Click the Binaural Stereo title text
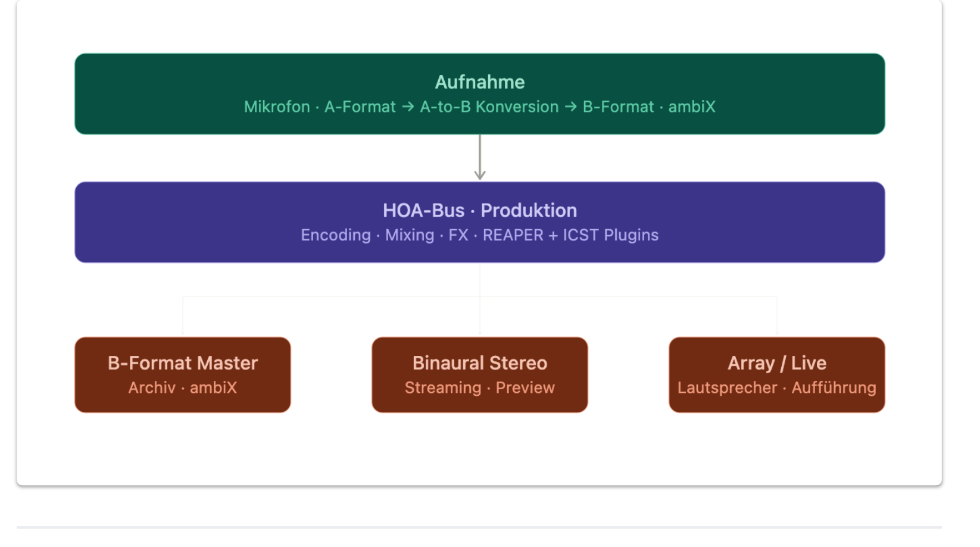 pyautogui.click(x=479, y=363)
